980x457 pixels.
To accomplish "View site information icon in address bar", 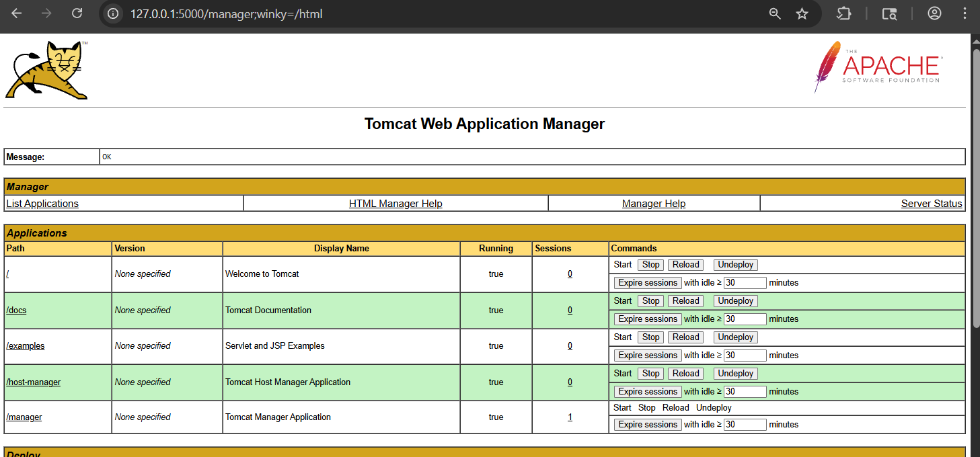I will click(113, 13).
